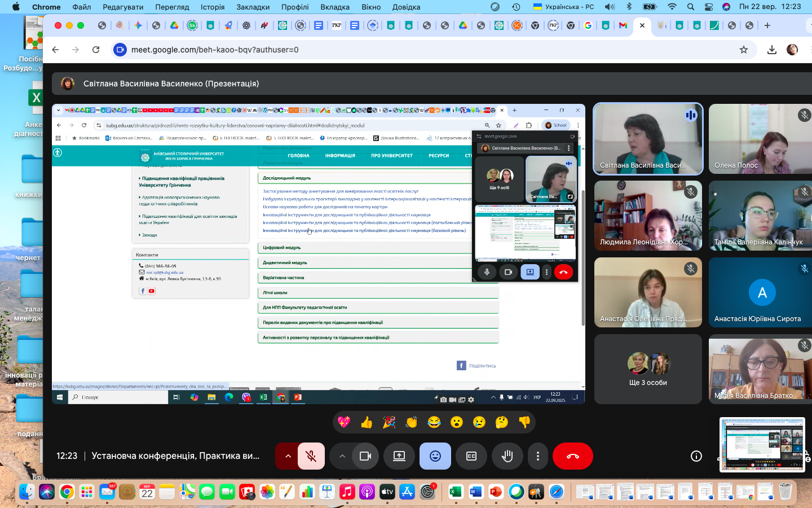Send the clapping hands reaction
This screenshot has height=508, width=812.
412,422
